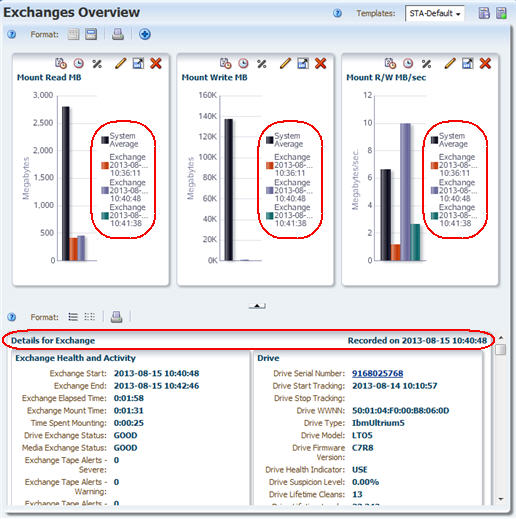Click black System Average bar in Mount Read MB chart
The width and height of the screenshot is (516, 519).
pos(66,183)
